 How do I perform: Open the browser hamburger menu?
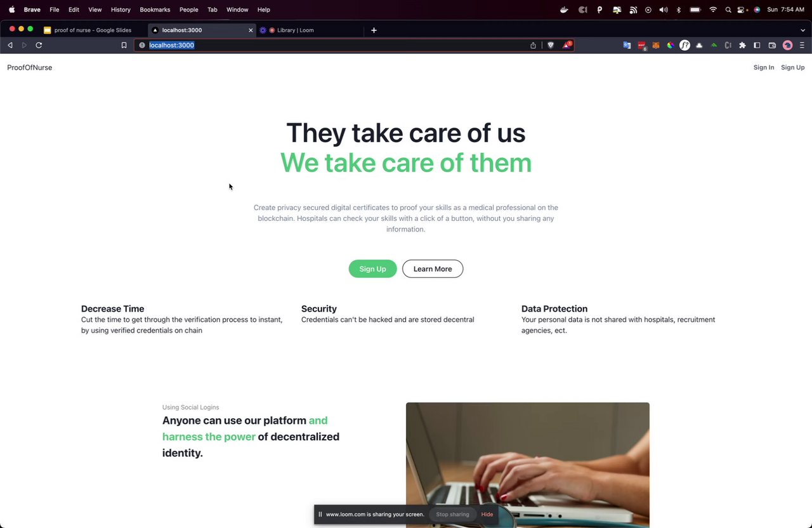802,45
